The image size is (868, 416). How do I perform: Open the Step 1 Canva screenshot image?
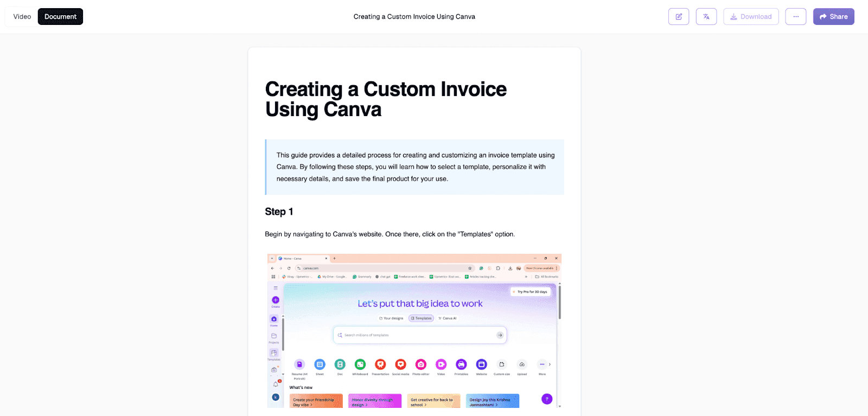coord(414,331)
